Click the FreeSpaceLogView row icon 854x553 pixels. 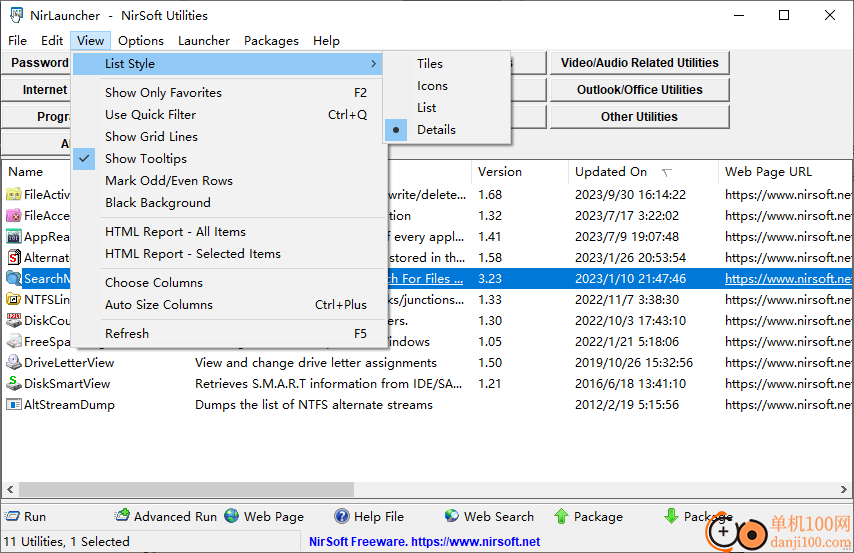click(x=14, y=342)
